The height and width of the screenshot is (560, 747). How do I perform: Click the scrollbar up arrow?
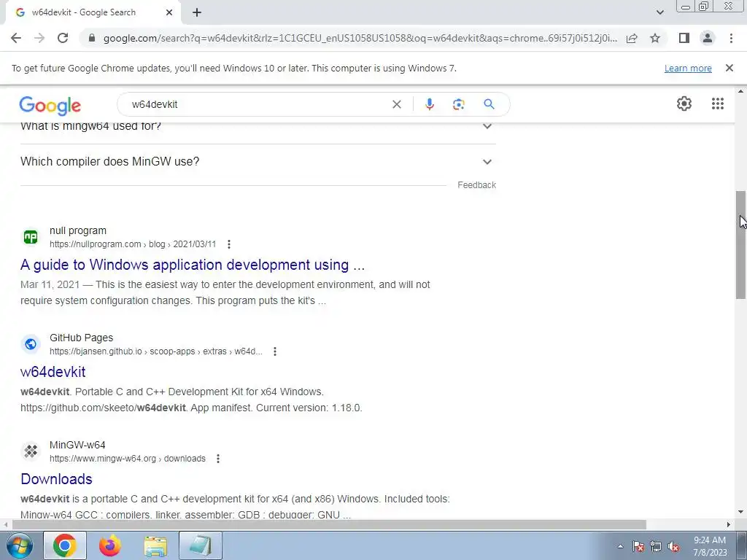740,91
